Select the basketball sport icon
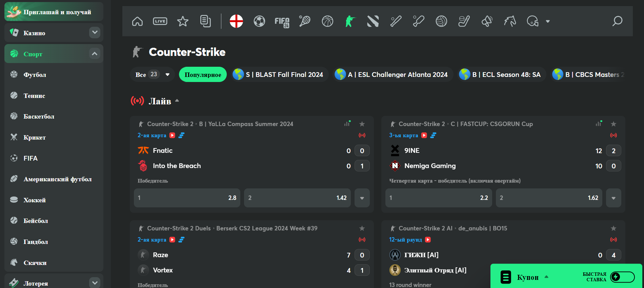Image resolution: width=644 pixels, height=288 pixels. [x=327, y=21]
